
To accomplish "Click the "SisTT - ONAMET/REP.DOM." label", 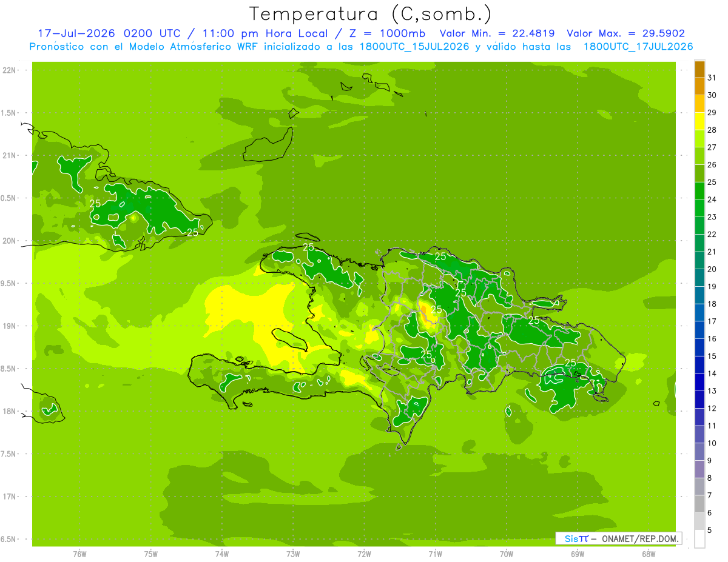I will tap(618, 538).
